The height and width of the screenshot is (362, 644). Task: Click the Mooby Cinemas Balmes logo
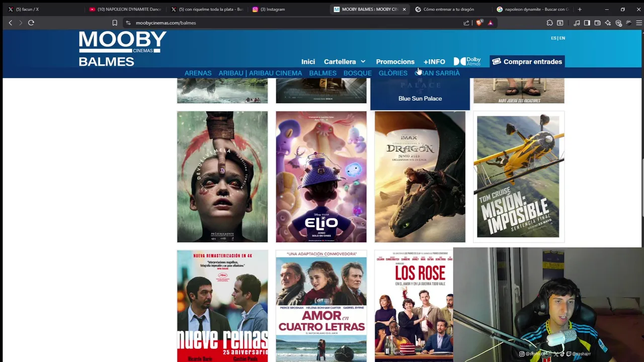point(122,49)
